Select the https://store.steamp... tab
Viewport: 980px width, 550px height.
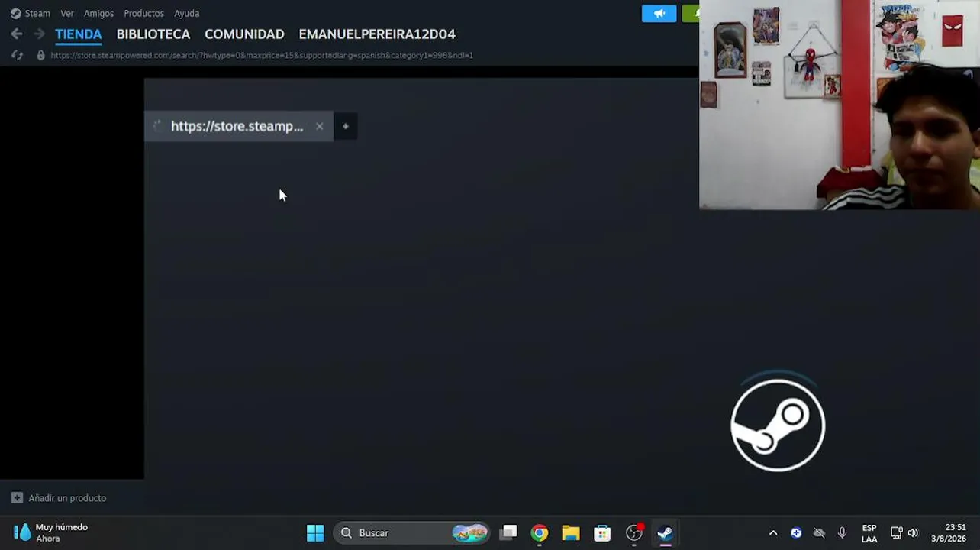pos(237,126)
